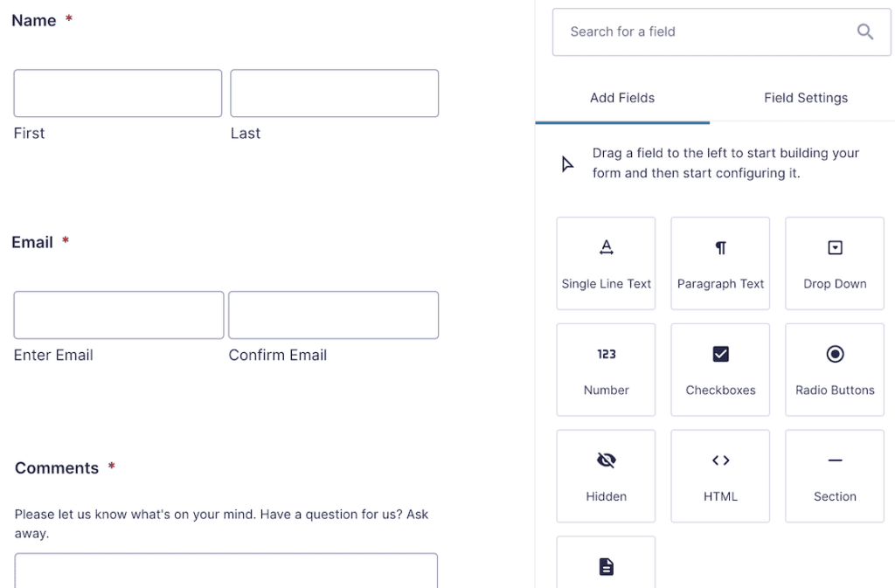
Task: Add a Checkboxes field
Action: 719,369
